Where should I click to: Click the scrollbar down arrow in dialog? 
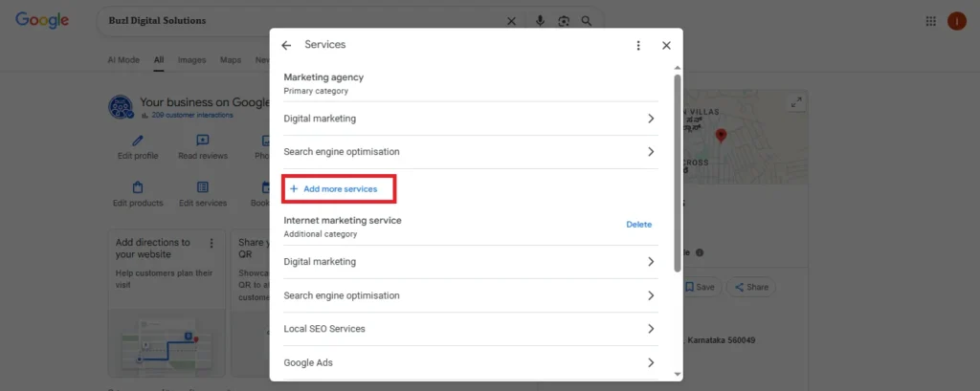coord(678,374)
